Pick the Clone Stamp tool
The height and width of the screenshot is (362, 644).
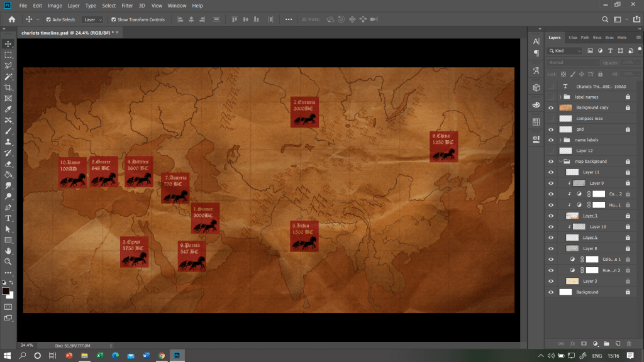tap(8, 142)
